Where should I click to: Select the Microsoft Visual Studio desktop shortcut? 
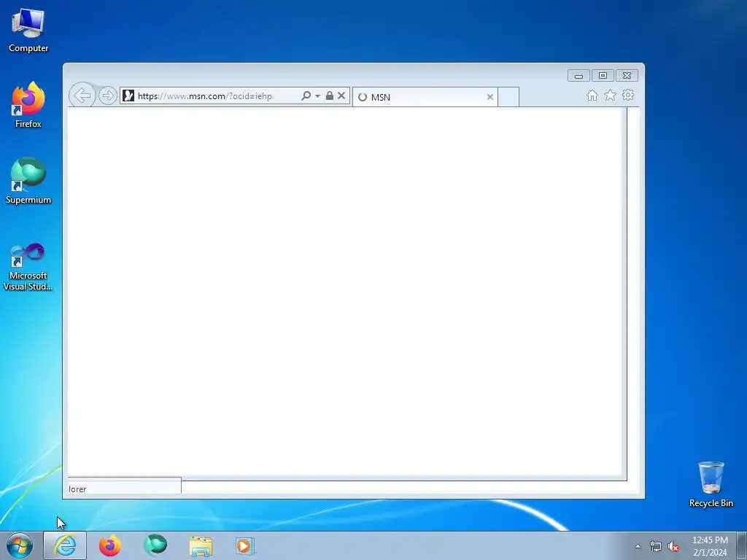coord(28,267)
